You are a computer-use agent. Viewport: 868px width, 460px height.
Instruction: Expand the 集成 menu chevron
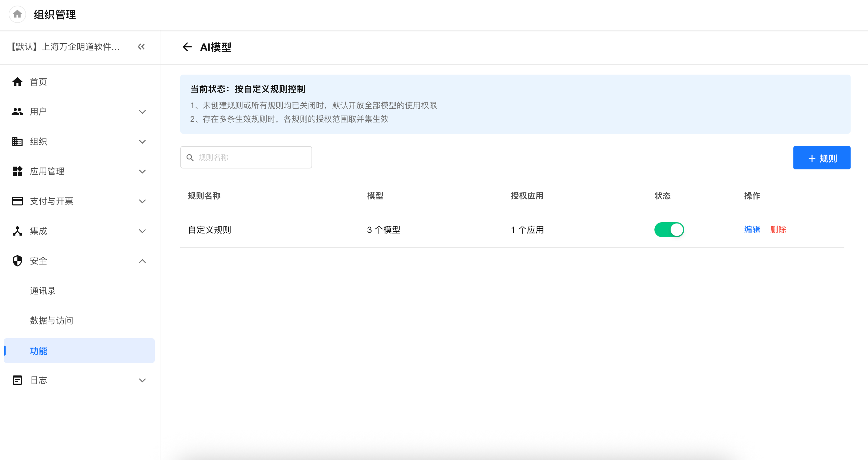point(142,231)
